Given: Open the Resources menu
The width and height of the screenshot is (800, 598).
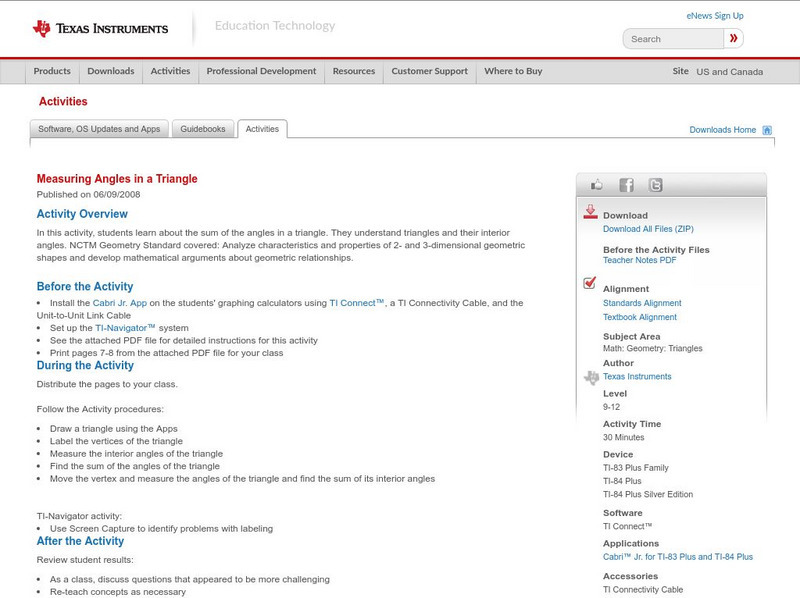Looking at the screenshot, I should [x=354, y=71].
